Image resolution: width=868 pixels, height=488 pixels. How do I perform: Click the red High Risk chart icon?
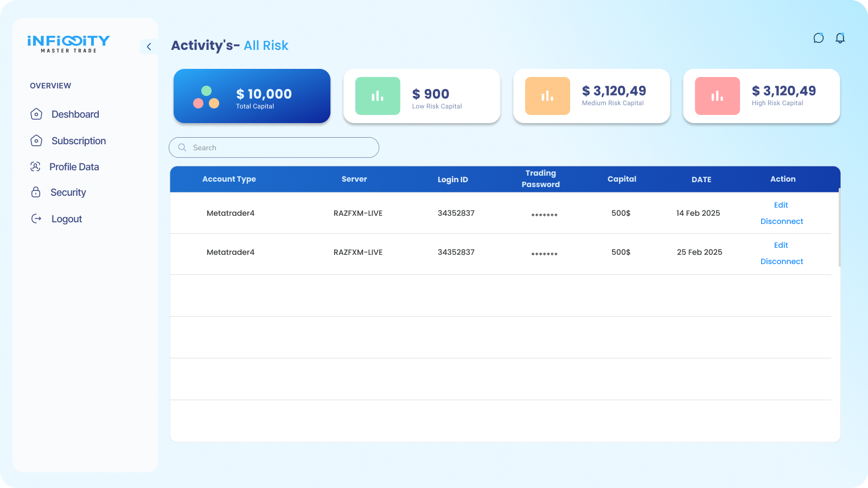717,96
